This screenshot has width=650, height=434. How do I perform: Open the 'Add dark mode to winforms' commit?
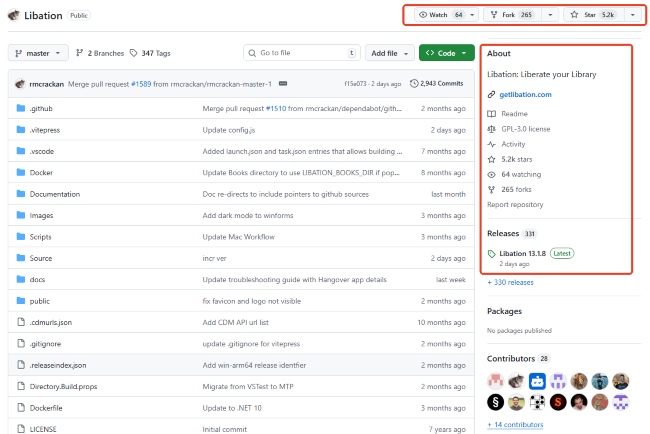pos(248,216)
